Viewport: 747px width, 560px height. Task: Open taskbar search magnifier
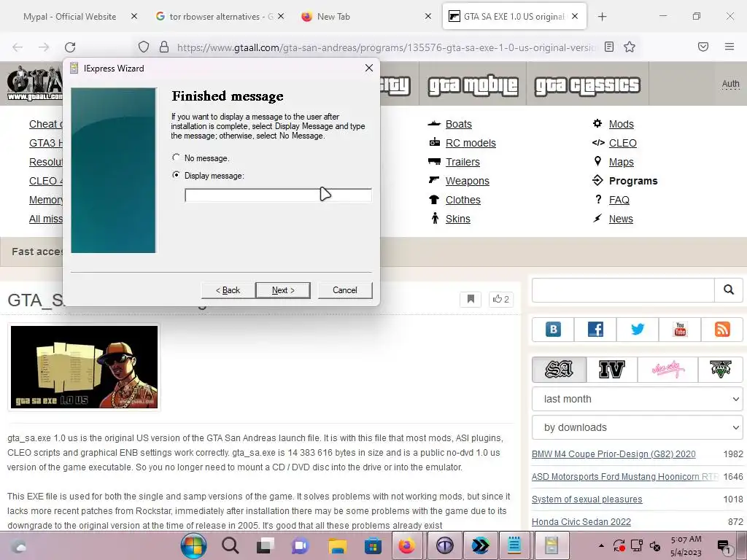(230, 545)
